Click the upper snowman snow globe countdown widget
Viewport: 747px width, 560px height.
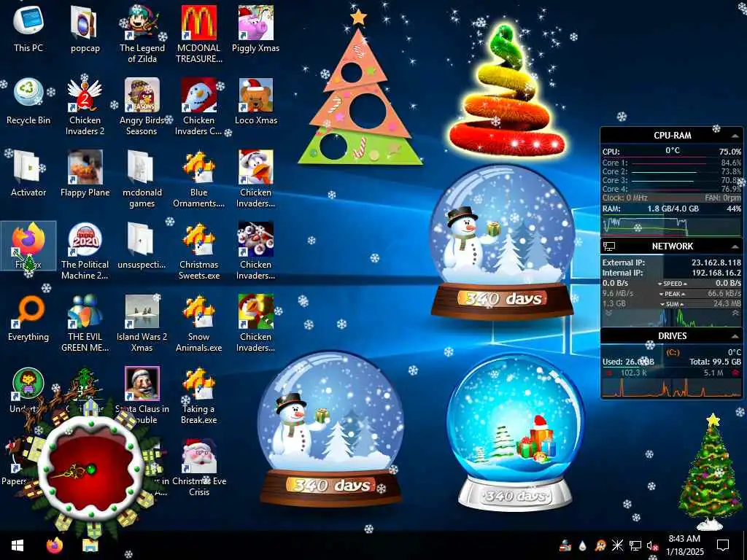[502, 242]
